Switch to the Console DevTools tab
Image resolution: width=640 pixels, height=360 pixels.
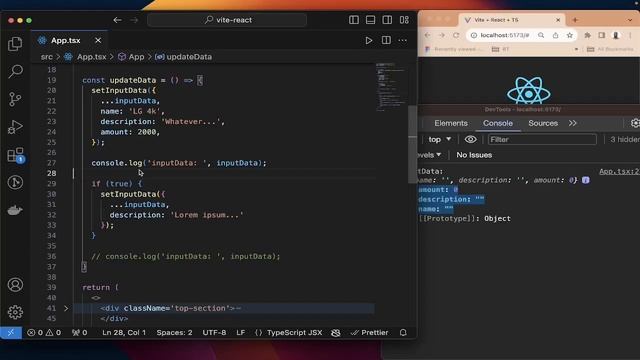point(498,123)
